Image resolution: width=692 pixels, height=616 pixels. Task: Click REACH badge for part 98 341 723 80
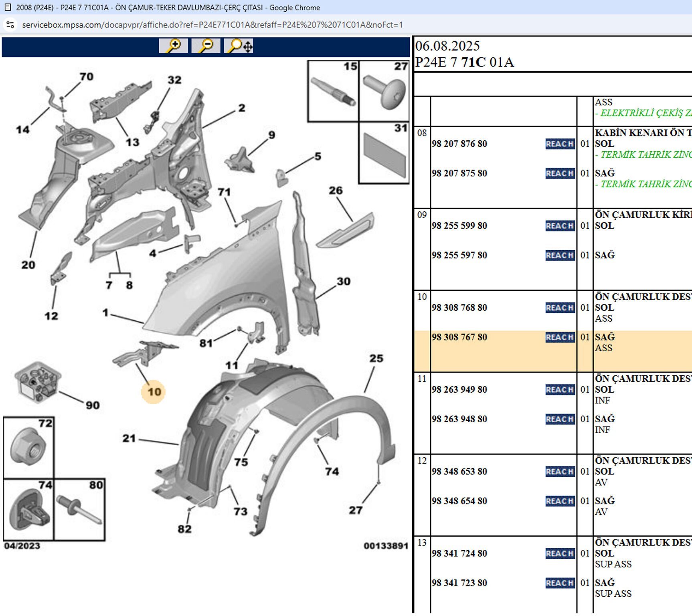(x=560, y=583)
